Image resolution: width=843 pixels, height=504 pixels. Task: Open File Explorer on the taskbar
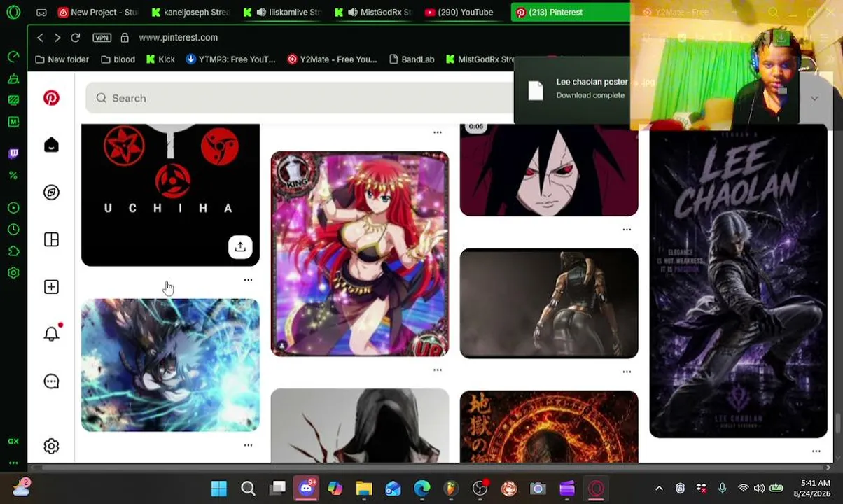click(364, 488)
